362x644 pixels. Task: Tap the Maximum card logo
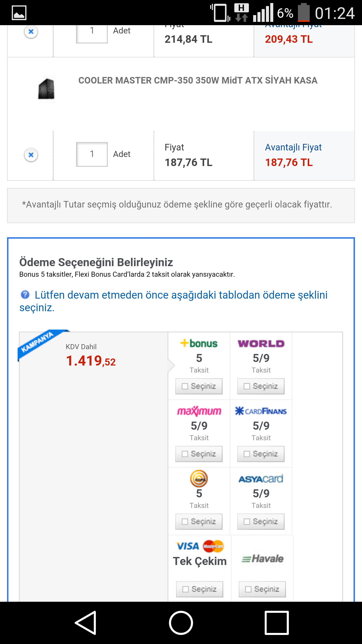pos(199,411)
